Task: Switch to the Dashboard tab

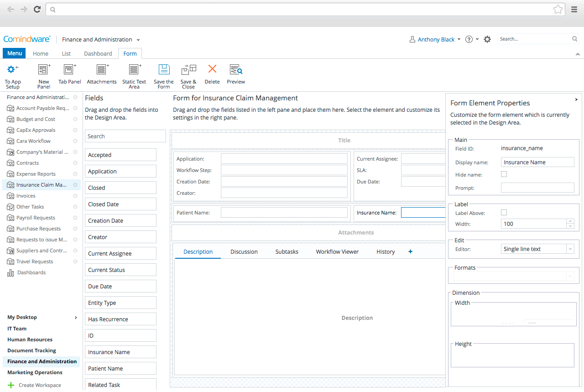Action: (x=97, y=53)
